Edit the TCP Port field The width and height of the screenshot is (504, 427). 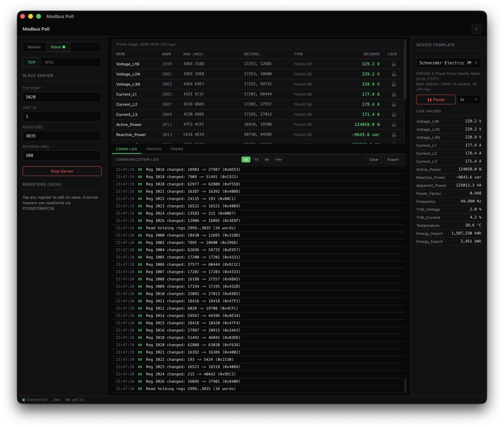pos(62,97)
